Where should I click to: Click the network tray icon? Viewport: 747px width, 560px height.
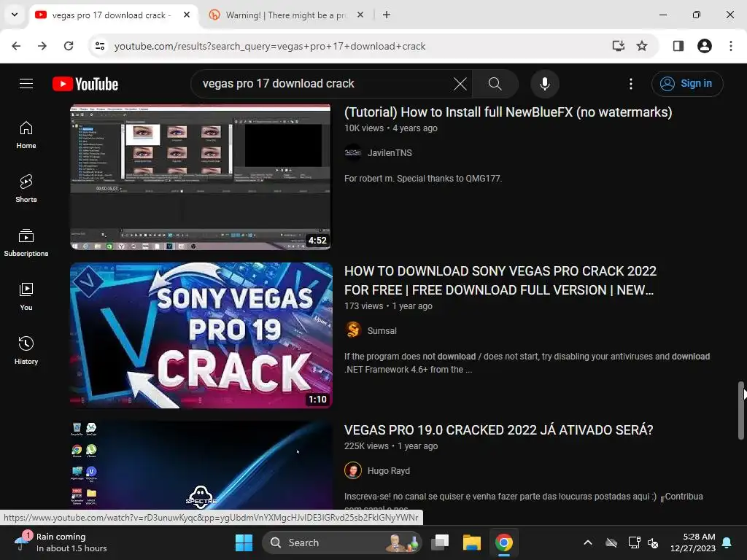point(634,542)
